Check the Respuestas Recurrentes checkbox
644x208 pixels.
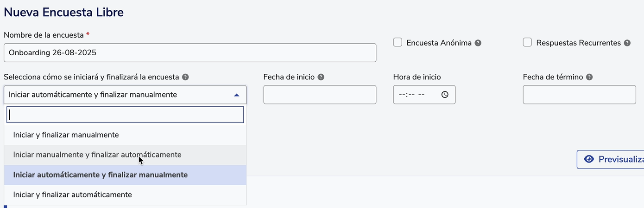pyautogui.click(x=527, y=42)
